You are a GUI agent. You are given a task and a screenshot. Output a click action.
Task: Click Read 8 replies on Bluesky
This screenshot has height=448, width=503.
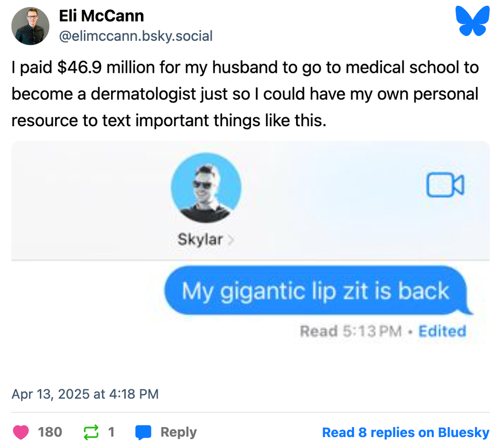(406, 433)
